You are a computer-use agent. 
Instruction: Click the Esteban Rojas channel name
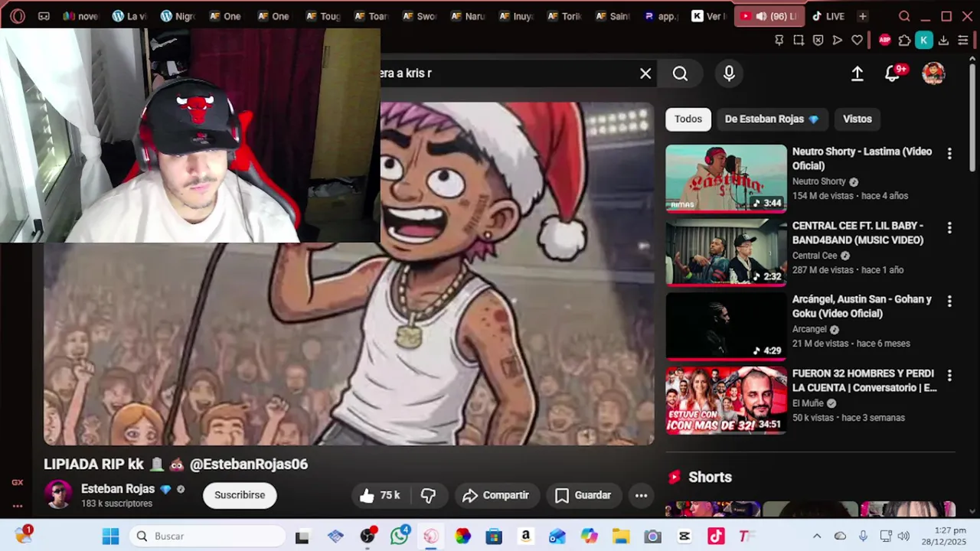(x=118, y=489)
